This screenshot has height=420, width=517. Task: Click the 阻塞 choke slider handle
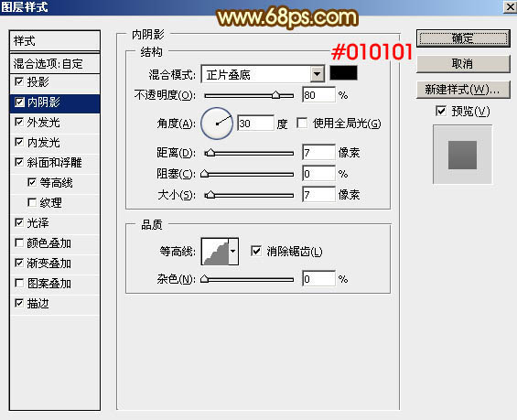pyautogui.click(x=204, y=174)
